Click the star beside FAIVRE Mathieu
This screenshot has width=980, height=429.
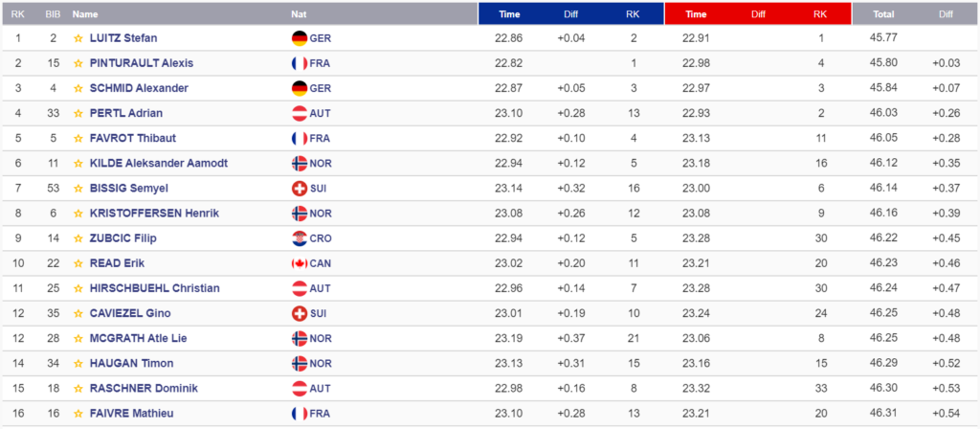point(78,414)
